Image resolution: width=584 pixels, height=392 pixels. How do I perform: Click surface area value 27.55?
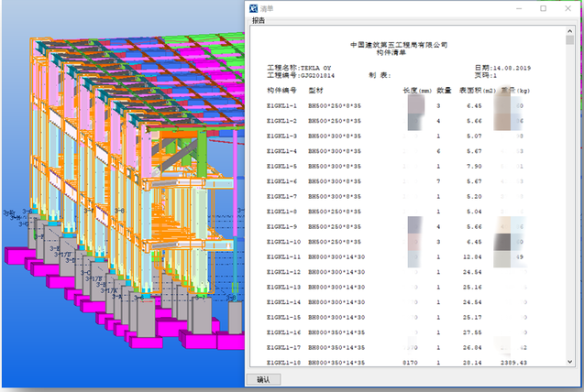tap(472, 332)
